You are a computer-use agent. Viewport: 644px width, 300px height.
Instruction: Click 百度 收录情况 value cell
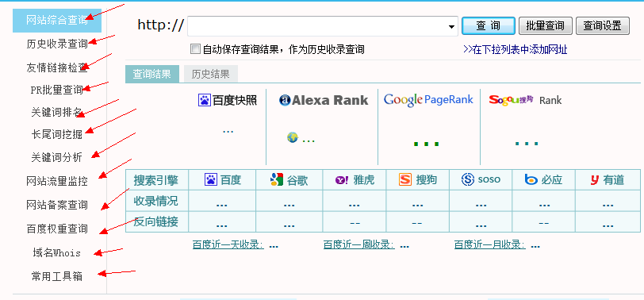click(x=222, y=201)
